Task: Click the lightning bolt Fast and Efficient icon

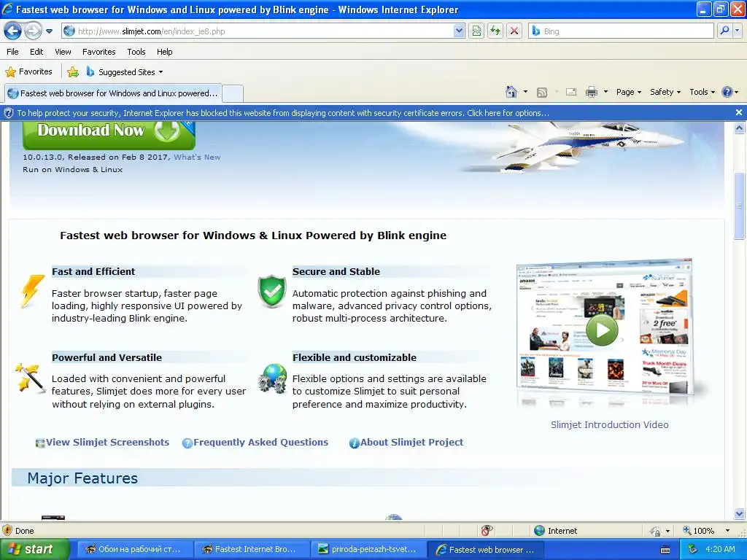Action: pyautogui.click(x=32, y=290)
